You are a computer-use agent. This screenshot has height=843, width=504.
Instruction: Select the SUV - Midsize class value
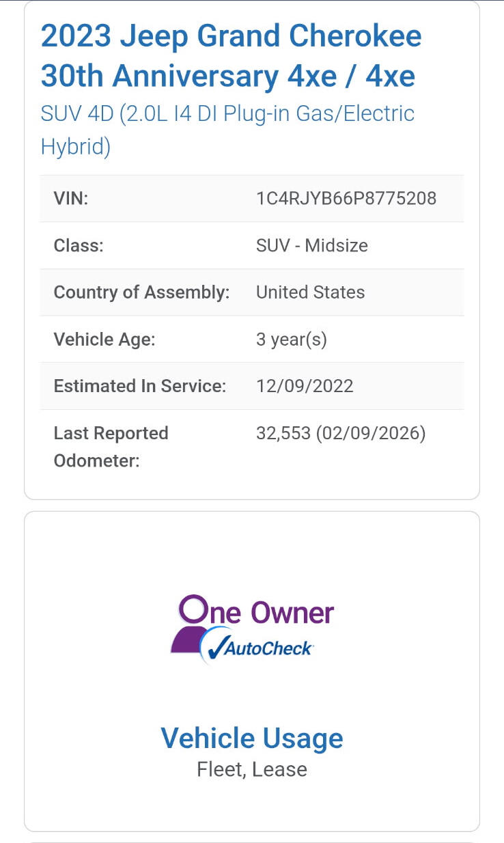tap(311, 245)
